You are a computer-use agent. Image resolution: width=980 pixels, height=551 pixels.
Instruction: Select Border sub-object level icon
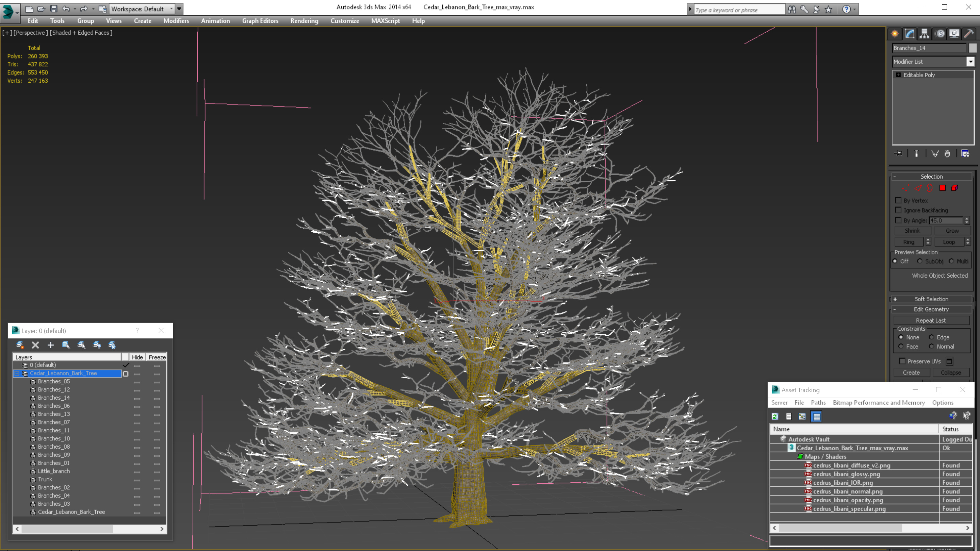[x=930, y=188]
